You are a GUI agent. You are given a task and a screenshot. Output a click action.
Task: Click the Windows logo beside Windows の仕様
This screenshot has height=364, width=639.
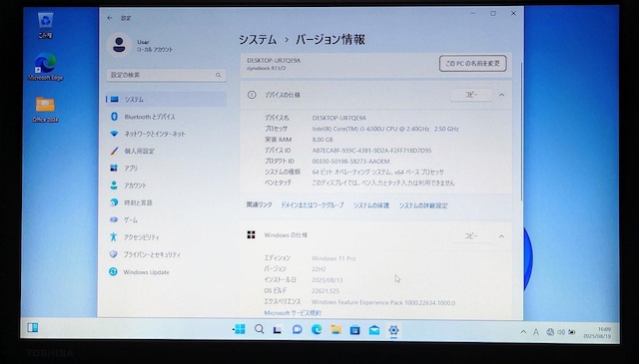pos(251,235)
